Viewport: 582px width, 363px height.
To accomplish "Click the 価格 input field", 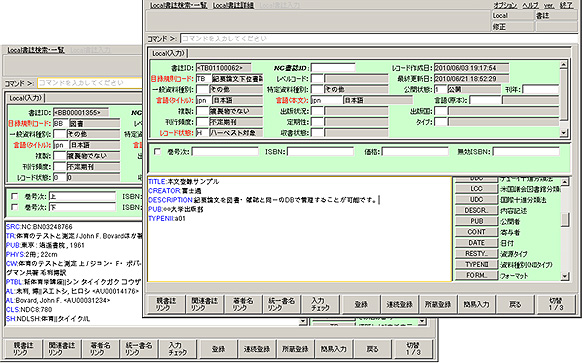I will point(415,151).
